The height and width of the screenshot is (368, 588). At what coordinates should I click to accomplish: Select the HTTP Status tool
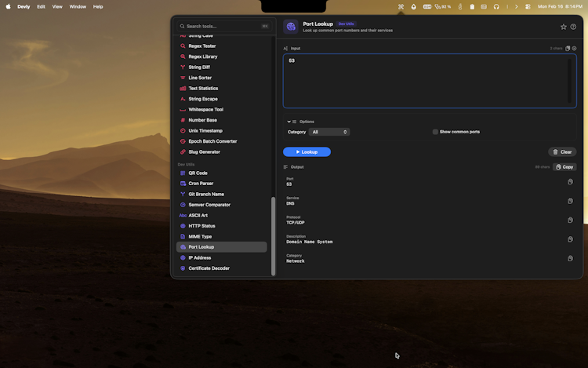pos(221,226)
